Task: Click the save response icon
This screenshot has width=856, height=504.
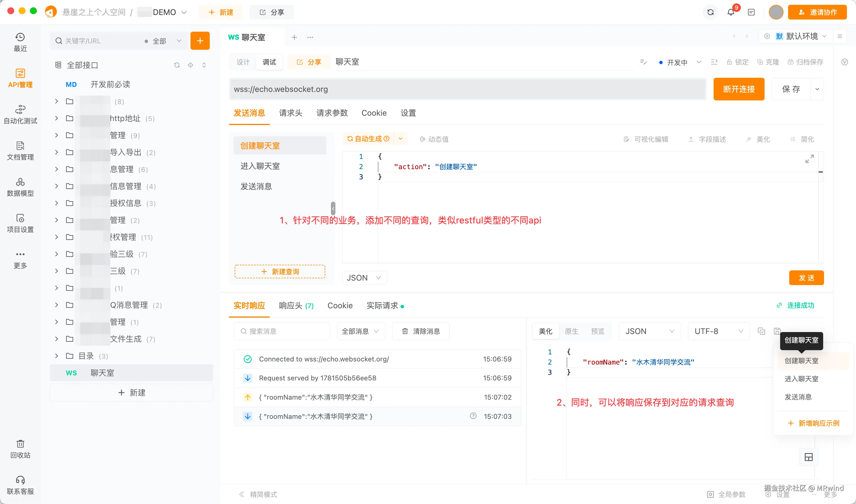Action: coord(777,331)
